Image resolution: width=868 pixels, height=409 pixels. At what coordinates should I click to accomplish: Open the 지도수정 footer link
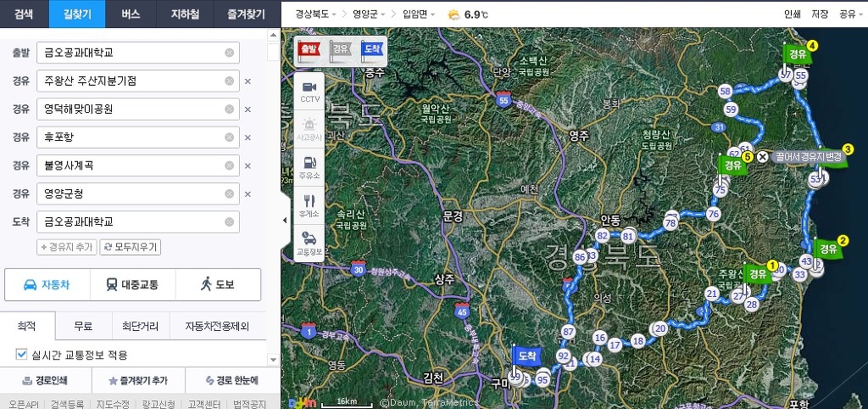pos(113,404)
